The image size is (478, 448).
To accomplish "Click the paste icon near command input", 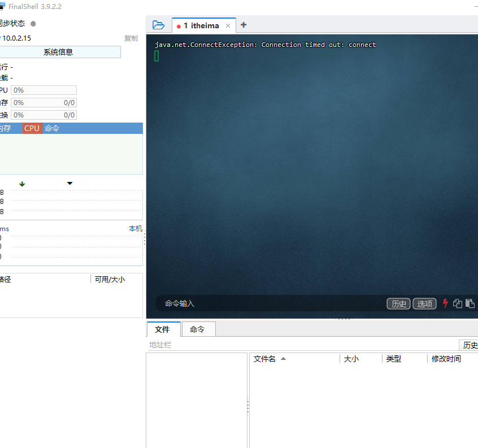I will point(470,303).
